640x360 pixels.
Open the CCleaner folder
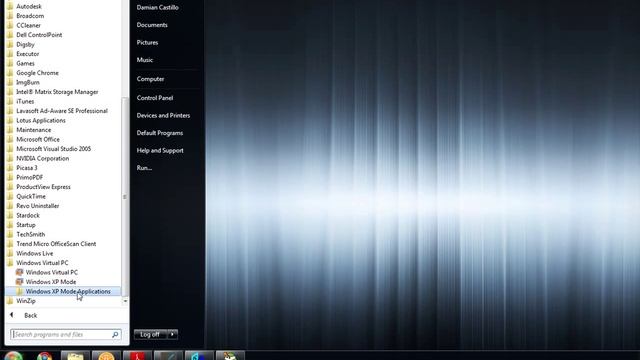(x=28, y=25)
